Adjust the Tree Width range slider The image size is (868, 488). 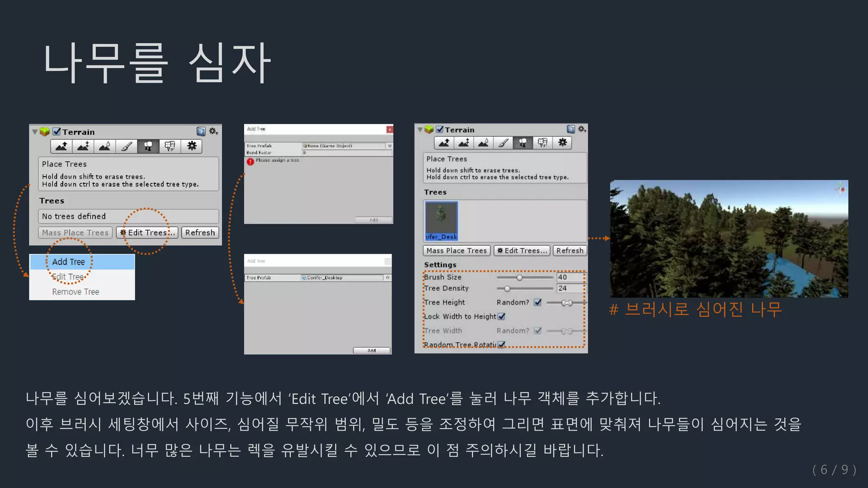pos(566,331)
